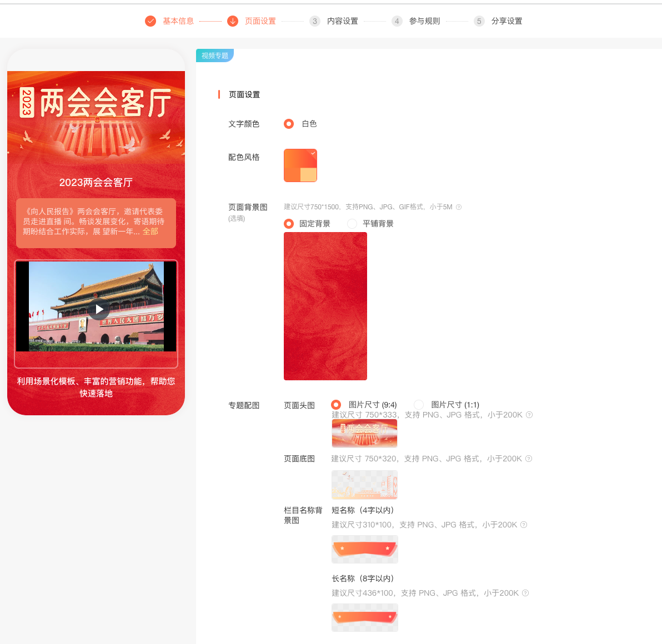Play the Tiananmen video in preview

click(x=99, y=309)
